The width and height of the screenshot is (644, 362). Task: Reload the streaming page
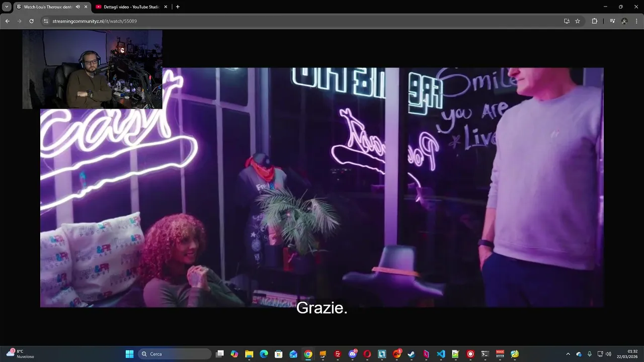(x=31, y=21)
